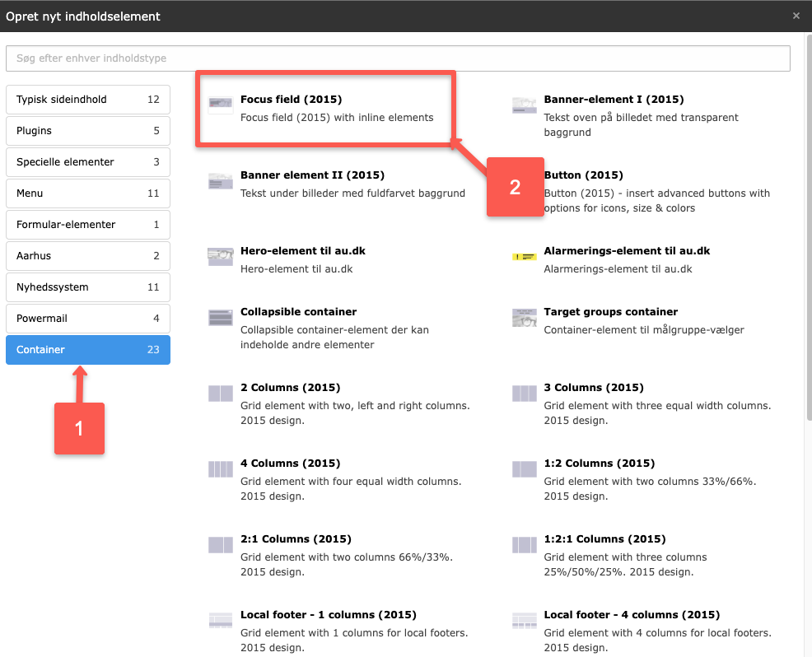Viewport: 812px width, 657px height.
Task: Select the Powermail category tab
Action: point(87,319)
